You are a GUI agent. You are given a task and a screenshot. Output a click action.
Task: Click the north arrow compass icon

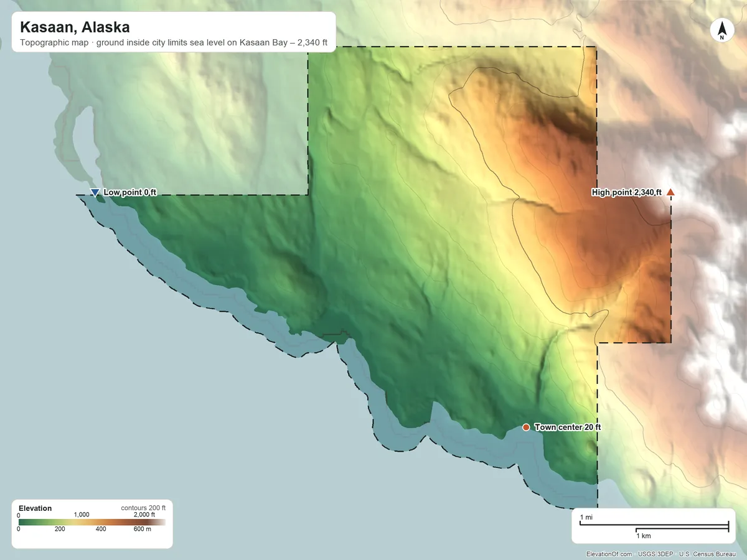click(x=721, y=30)
